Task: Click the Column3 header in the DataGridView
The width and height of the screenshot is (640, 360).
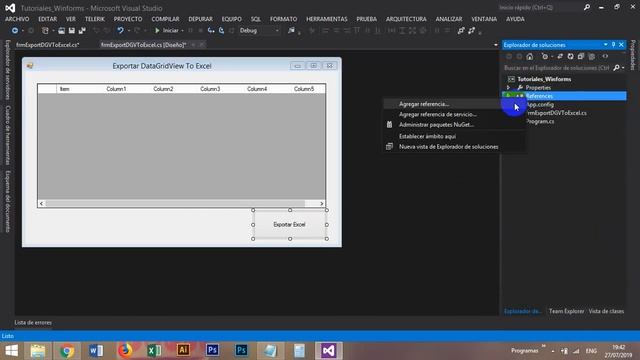Action: tap(210, 89)
